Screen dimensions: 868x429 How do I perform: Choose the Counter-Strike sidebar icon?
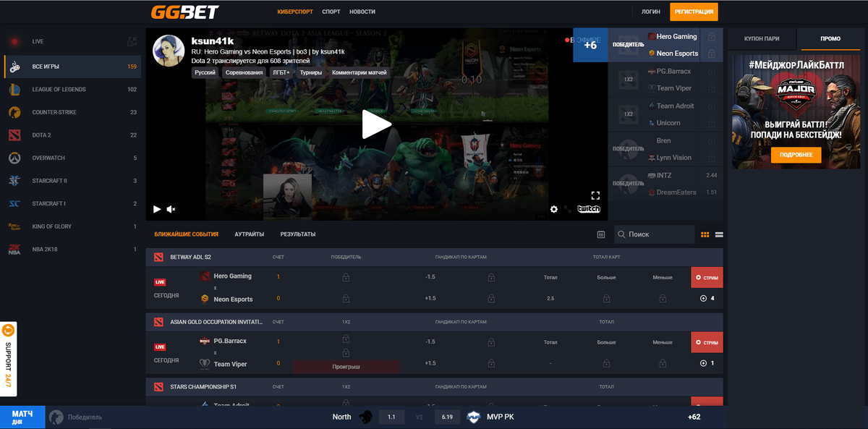coord(14,112)
